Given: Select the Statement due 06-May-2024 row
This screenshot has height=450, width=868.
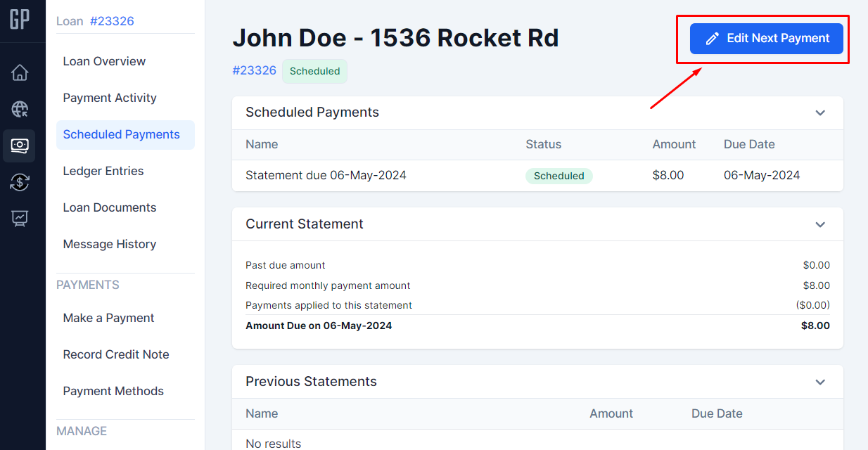Looking at the screenshot, I should click(x=326, y=175).
